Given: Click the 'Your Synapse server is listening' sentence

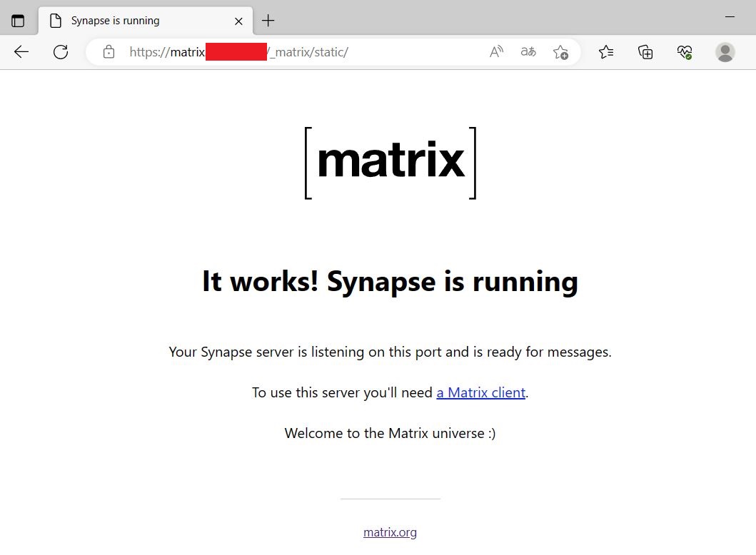Looking at the screenshot, I should click(390, 352).
